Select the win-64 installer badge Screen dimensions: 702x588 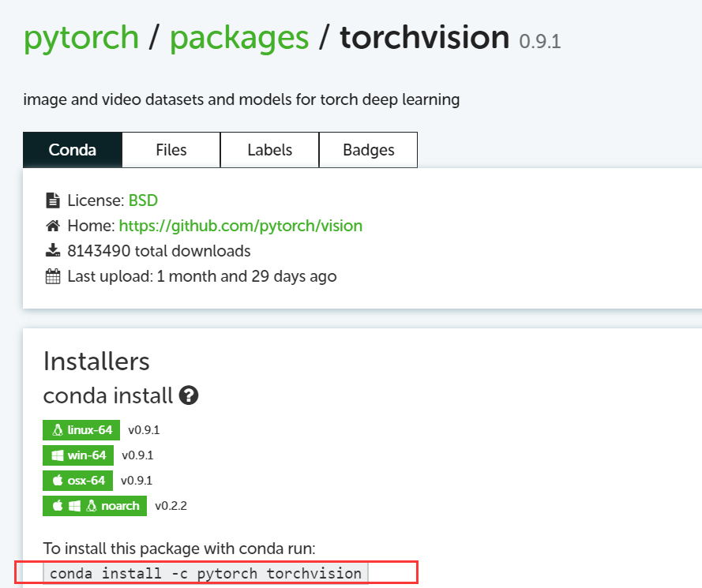coord(77,455)
